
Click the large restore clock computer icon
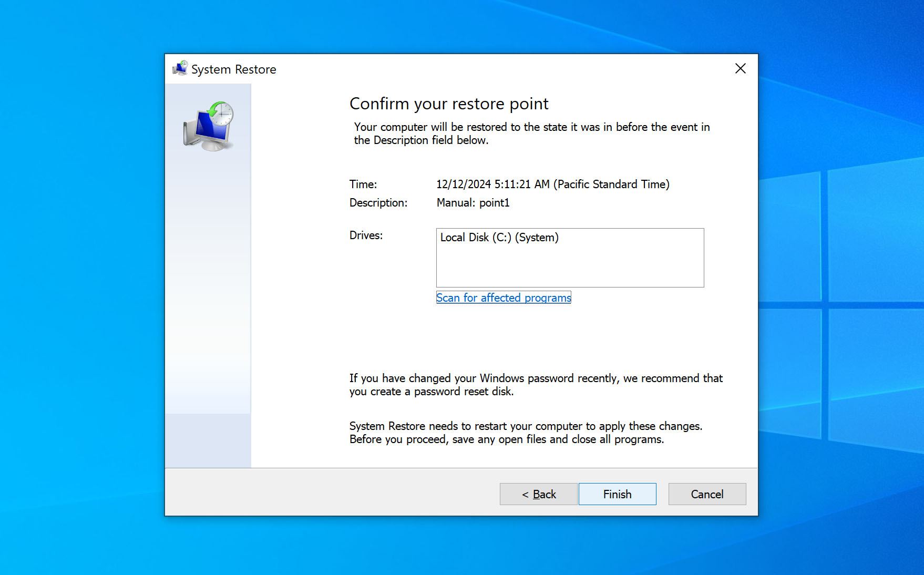209,127
